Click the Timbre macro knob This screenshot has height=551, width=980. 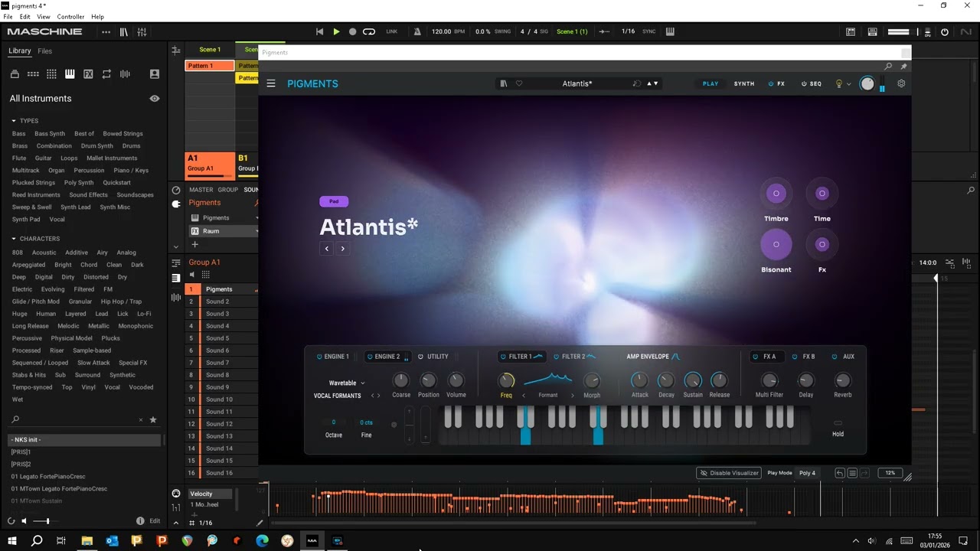(x=776, y=194)
